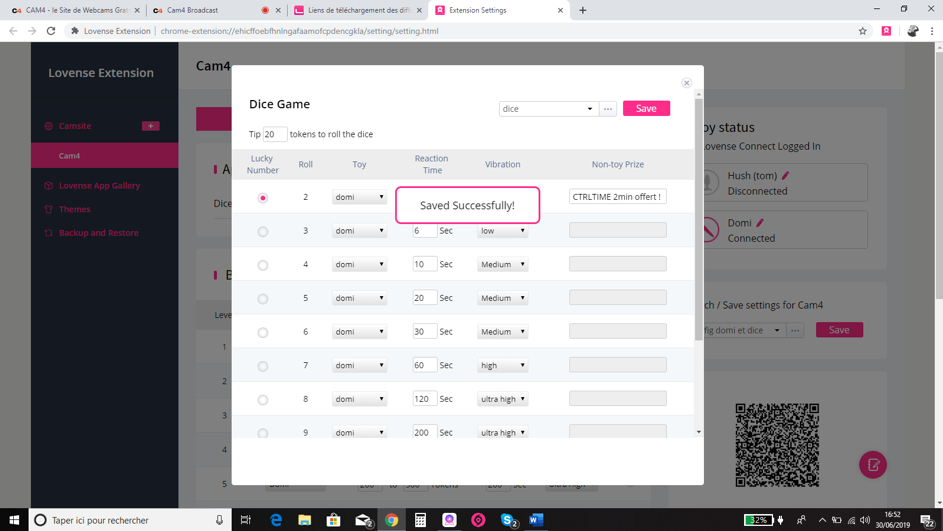Click the tip tokens input field
The height and width of the screenshot is (531, 943).
(x=274, y=134)
